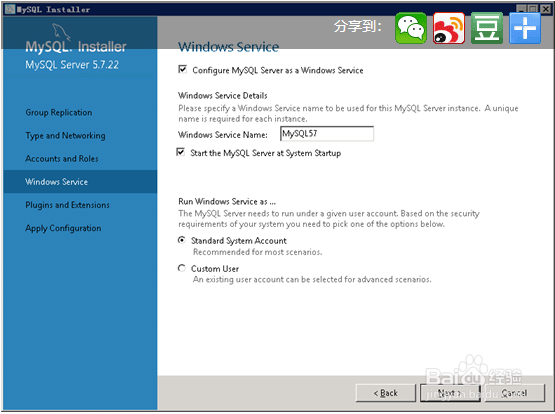Viewport: 555px width, 414px height.
Task: Open more share options plus icon
Action: click(x=525, y=28)
